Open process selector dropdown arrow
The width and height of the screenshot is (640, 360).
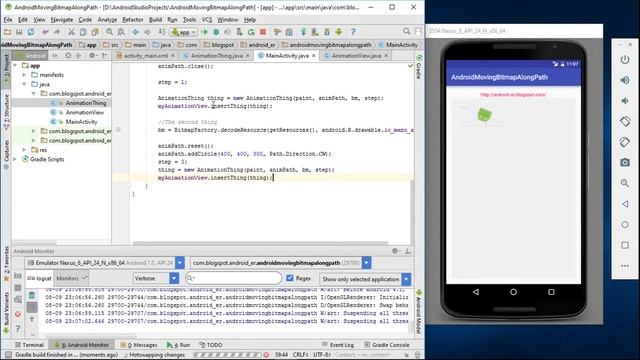pos(367,263)
